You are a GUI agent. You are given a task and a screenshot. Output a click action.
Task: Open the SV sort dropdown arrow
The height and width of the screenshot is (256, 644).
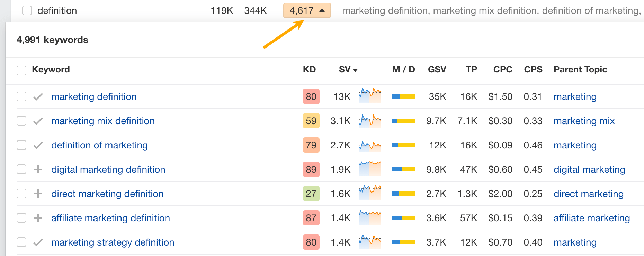pyautogui.click(x=356, y=70)
